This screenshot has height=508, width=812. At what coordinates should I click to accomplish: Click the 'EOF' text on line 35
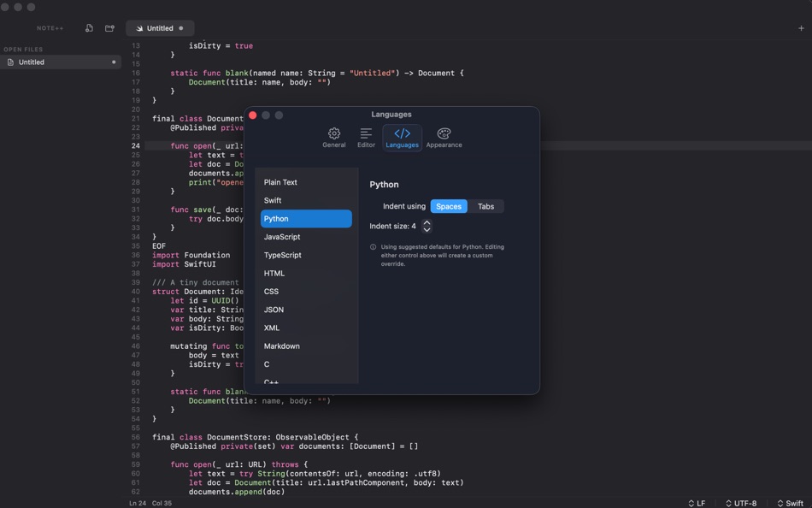(159, 246)
